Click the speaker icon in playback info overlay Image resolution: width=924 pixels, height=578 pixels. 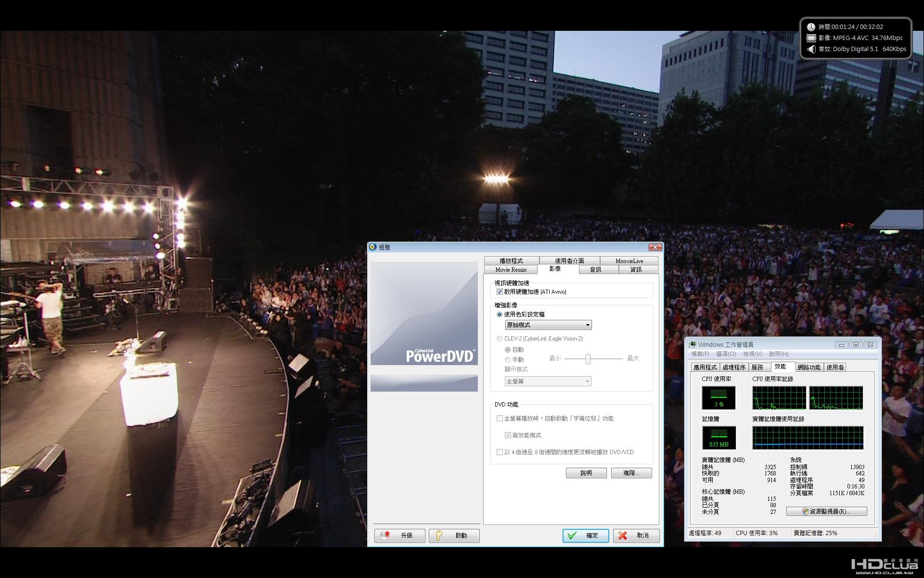(811, 49)
